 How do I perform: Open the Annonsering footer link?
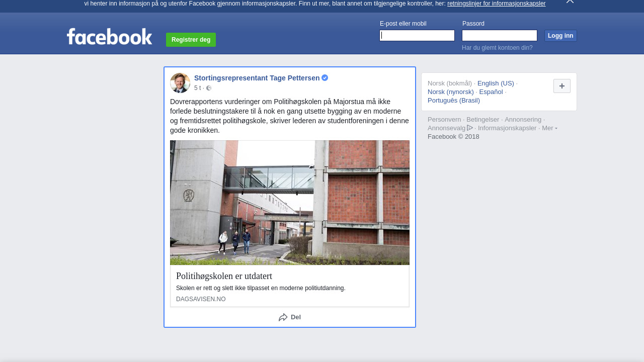(523, 120)
